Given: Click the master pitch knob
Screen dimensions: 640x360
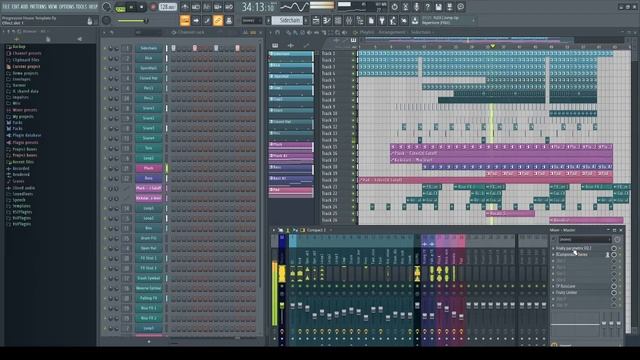Looking at the screenshot, I should click(x=107, y=20).
